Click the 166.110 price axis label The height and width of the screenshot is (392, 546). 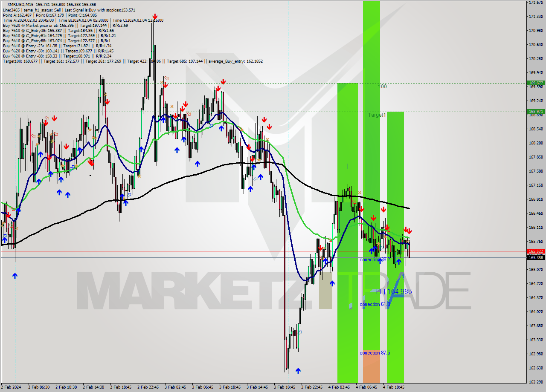click(x=536, y=228)
